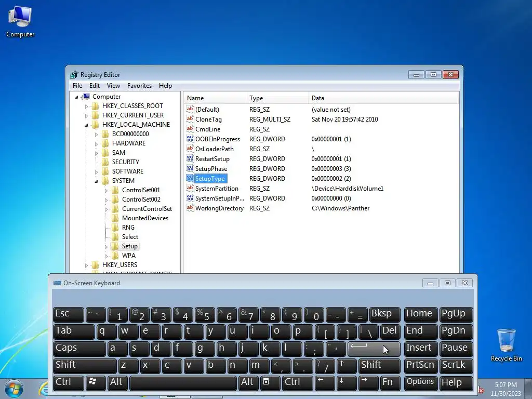Screen dimensions: 532x399
Task: Open the View menu in Registry Editor
Action: tap(113, 86)
